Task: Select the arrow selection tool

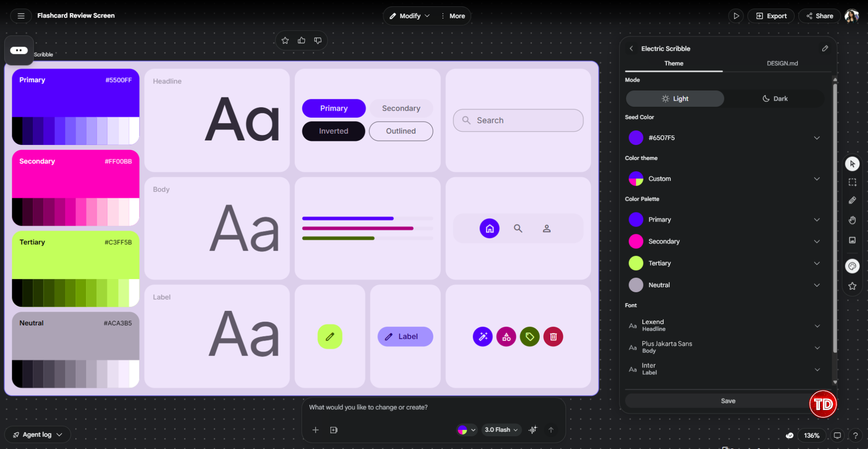Action: point(853,164)
